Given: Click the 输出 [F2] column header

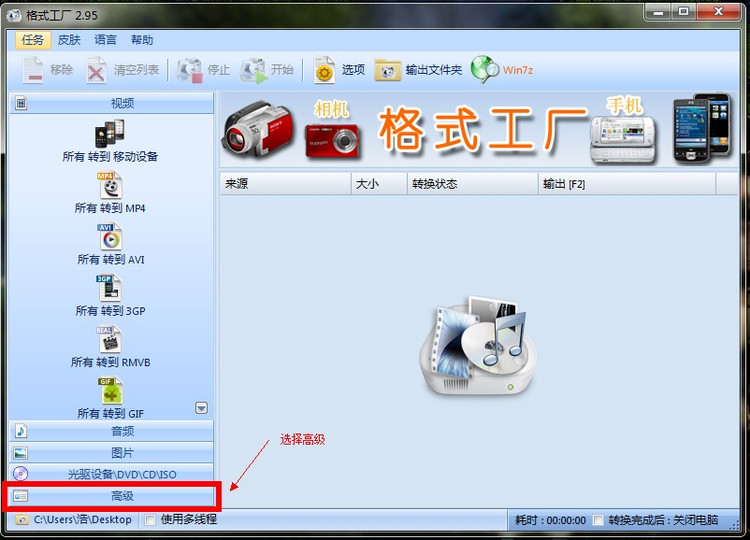Looking at the screenshot, I should pyautogui.click(x=627, y=184).
